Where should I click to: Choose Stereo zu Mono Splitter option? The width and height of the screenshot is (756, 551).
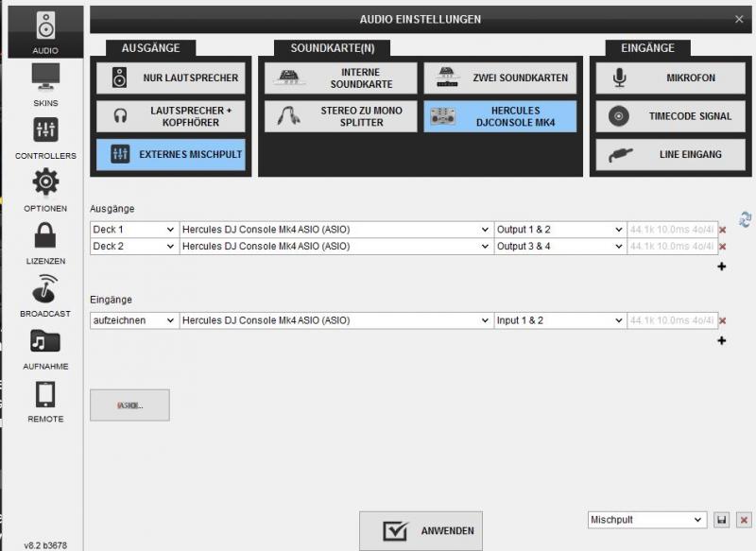(340, 116)
